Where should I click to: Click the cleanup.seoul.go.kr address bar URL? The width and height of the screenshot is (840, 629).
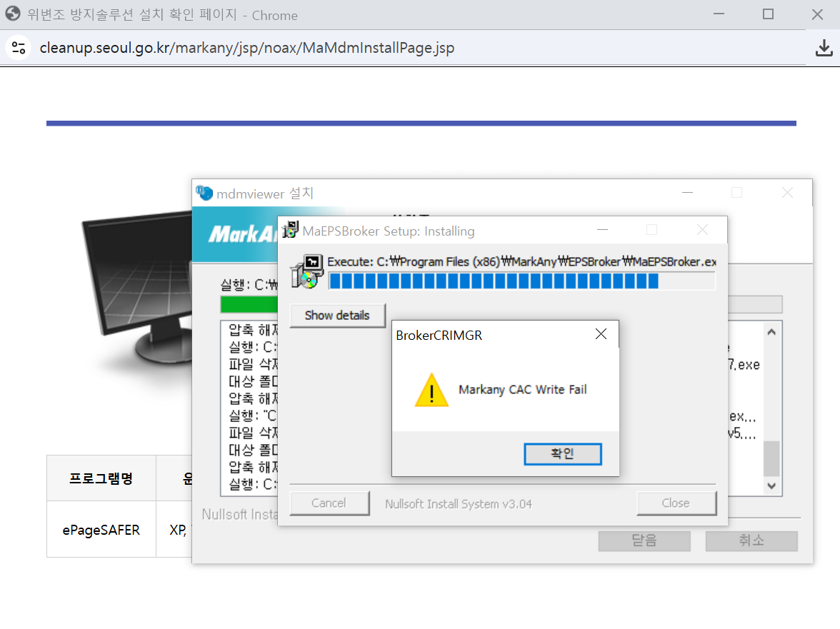tap(247, 48)
